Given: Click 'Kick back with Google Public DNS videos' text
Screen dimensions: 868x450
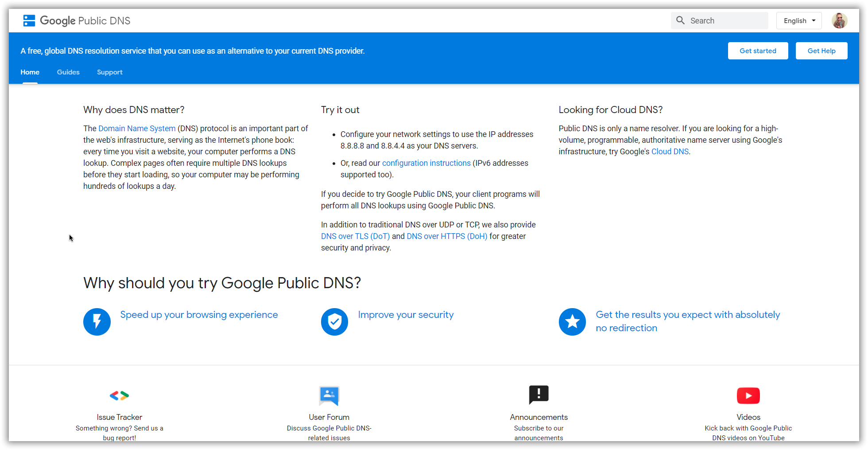Looking at the screenshot, I should tap(748, 433).
